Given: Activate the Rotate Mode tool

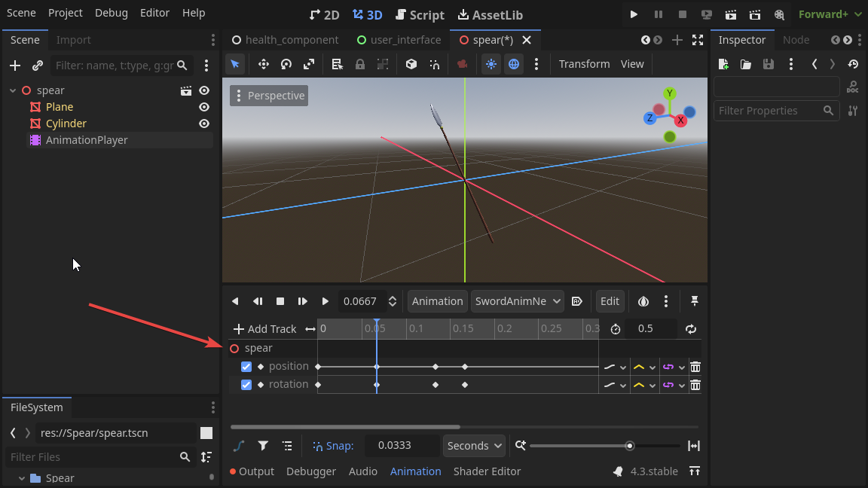Looking at the screenshot, I should [286, 64].
